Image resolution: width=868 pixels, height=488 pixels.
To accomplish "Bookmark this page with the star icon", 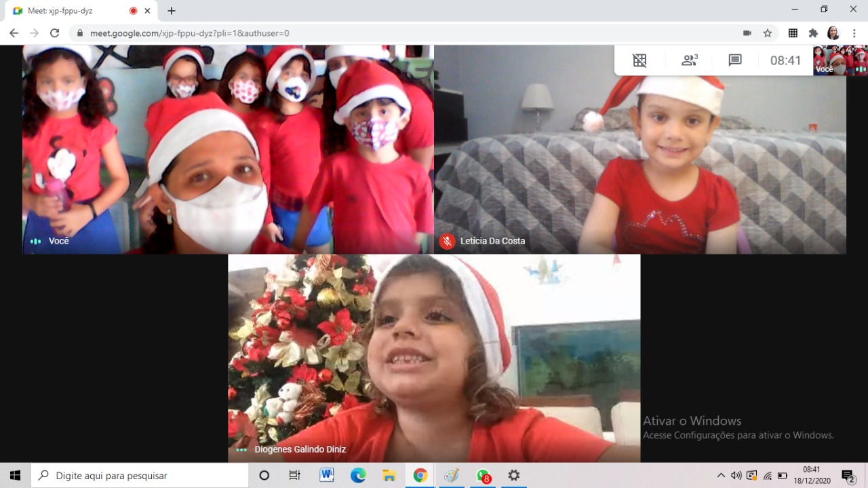I will click(x=768, y=33).
